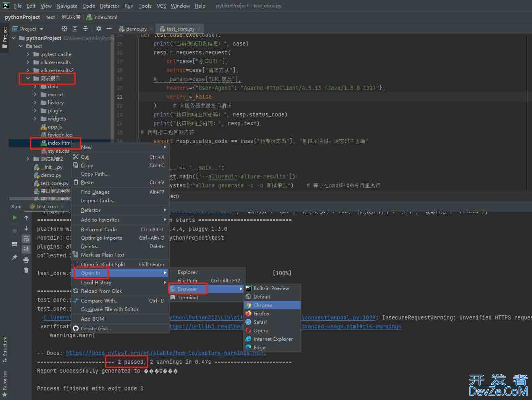Open in Safari browser
The height and width of the screenshot is (400, 532).
click(272, 322)
